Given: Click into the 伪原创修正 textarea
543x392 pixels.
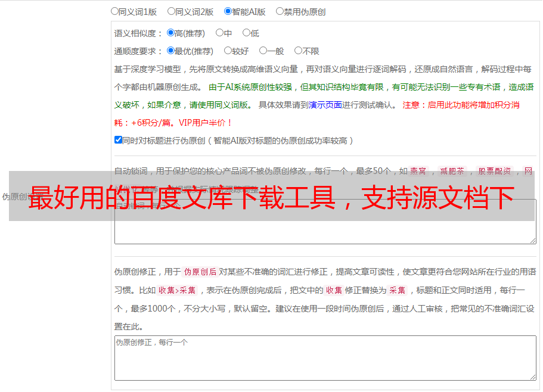Looking at the screenshot, I should (325, 358).
